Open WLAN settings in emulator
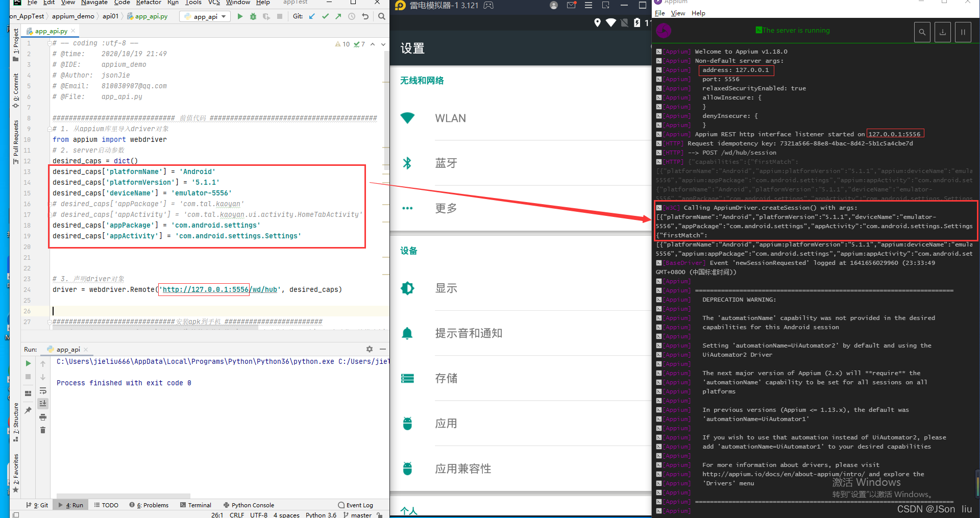This screenshot has width=980, height=518. (521, 118)
